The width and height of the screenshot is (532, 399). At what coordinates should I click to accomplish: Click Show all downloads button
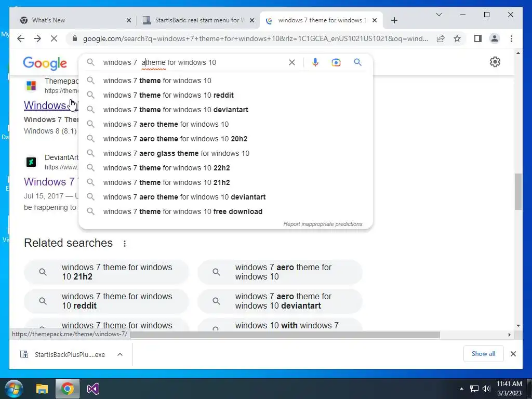click(483, 354)
